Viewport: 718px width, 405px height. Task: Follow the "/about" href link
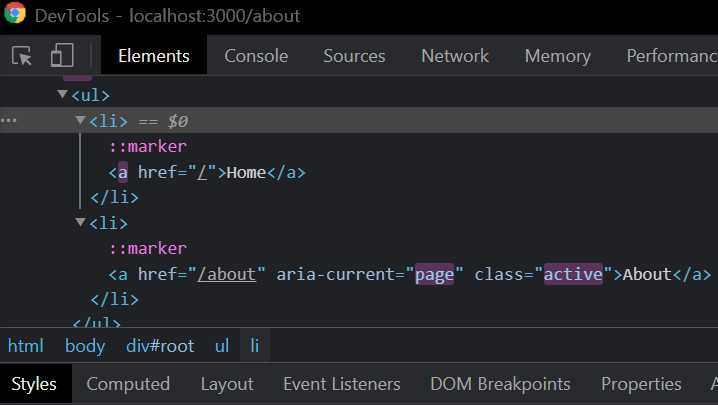[226, 274]
